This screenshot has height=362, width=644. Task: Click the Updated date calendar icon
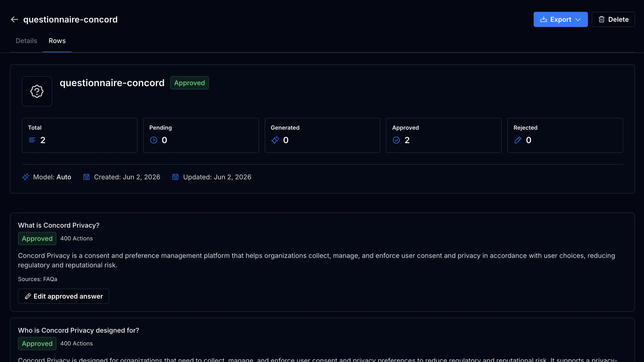click(x=175, y=177)
